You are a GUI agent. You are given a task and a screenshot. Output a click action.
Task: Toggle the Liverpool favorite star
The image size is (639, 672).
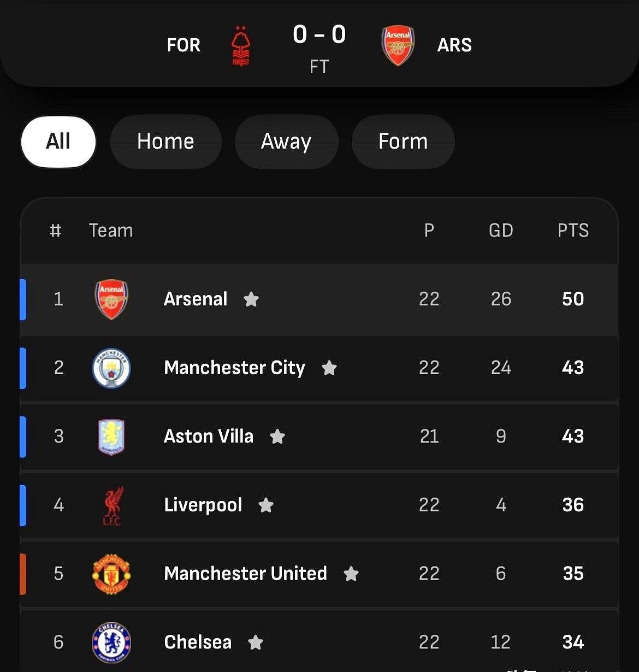(x=266, y=505)
